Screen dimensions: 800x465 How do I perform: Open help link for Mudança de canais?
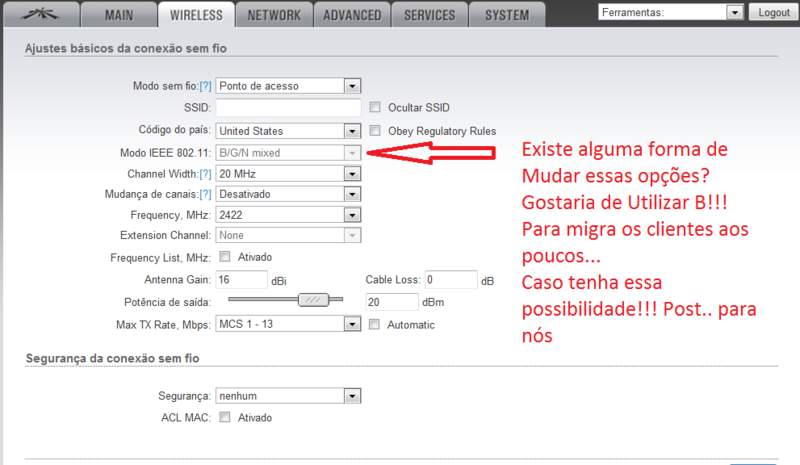(205, 194)
